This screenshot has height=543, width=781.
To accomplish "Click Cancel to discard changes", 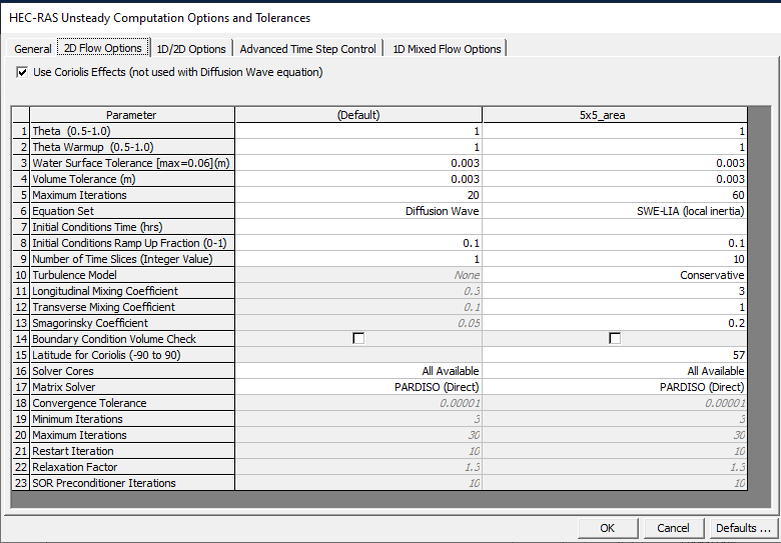I will point(673,528).
